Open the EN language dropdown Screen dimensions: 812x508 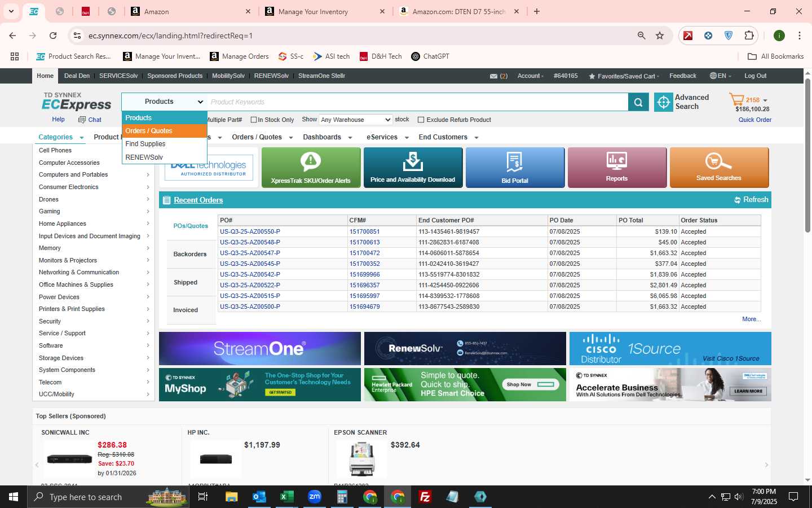(720, 76)
